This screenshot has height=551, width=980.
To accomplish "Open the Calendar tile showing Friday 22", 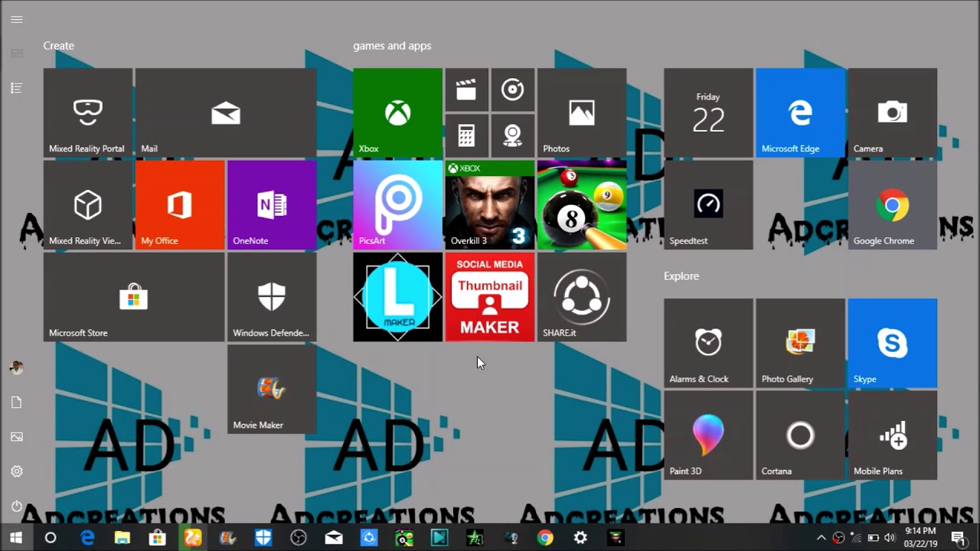I will click(x=708, y=112).
